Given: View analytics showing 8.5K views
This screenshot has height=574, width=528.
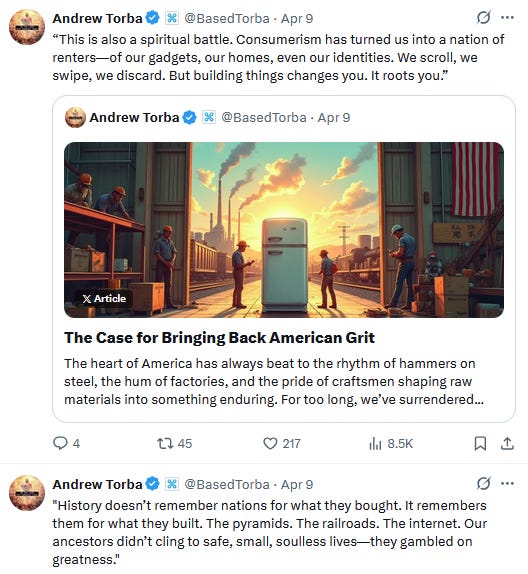Looking at the screenshot, I should pyautogui.click(x=391, y=443).
